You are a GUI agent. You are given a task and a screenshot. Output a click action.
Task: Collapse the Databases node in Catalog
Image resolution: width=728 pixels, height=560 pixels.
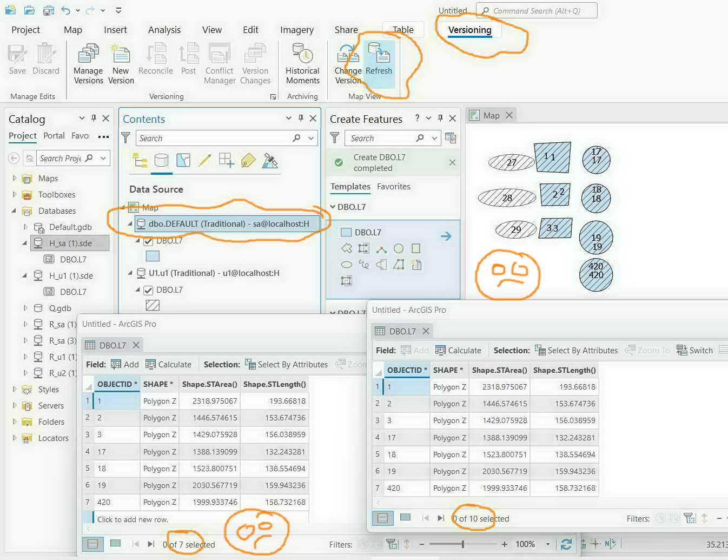pos(14,210)
